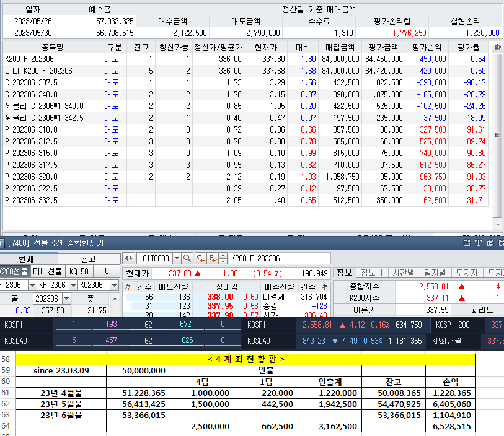Open the 101T6000 account code dropdown
The image size is (504, 436).
pyautogui.click(x=177, y=259)
